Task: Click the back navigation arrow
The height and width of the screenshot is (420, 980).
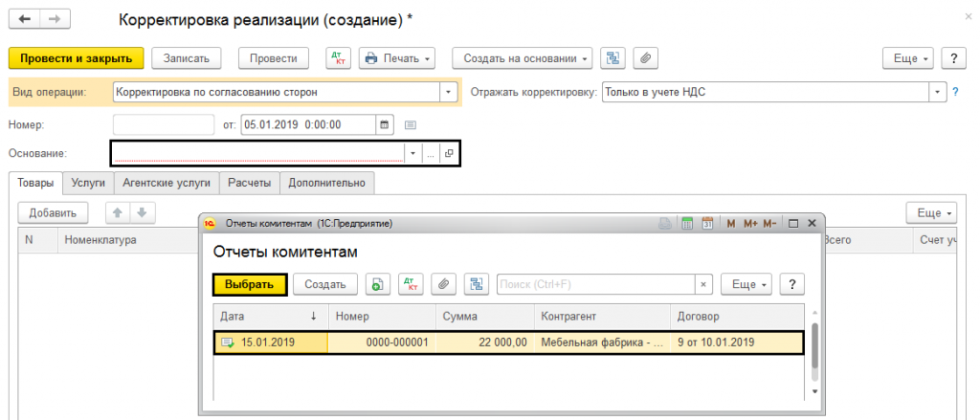Action: (25, 19)
